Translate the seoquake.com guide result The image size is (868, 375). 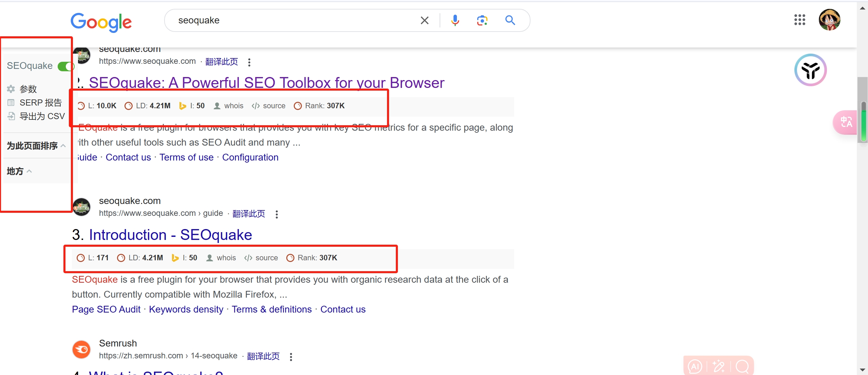point(249,214)
